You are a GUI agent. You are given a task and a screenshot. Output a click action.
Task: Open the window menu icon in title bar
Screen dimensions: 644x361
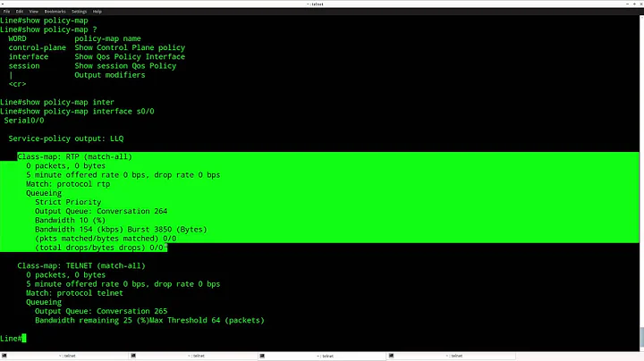[x=3, y=4]
